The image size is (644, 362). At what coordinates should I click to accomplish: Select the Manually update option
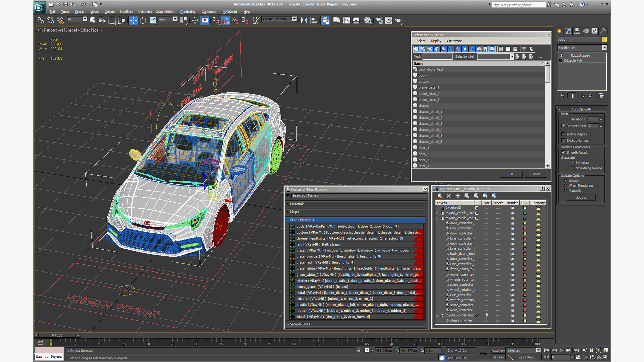[566, 190]
